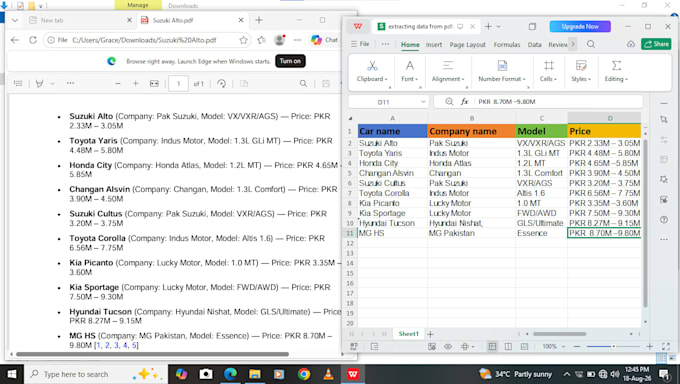
Task: Open PDF table of contents icon
Action: pyautogui.click(x=18, y=83)
